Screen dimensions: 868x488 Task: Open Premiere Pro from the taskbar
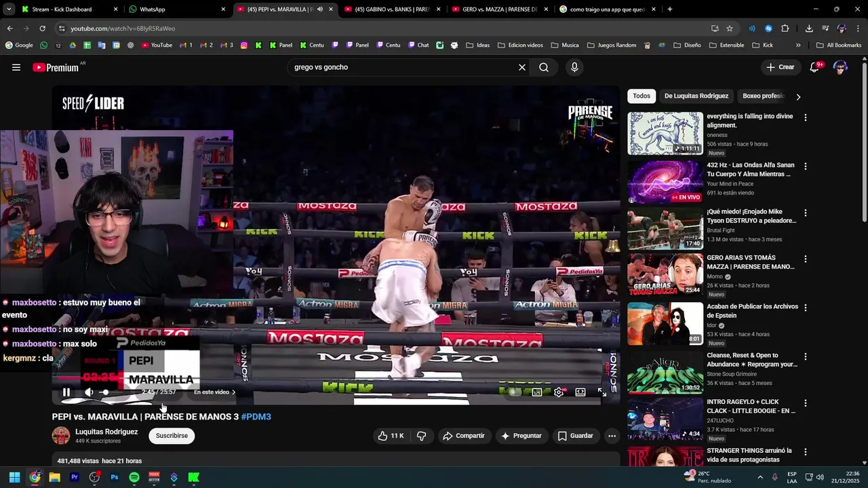[x=75, y=477]
